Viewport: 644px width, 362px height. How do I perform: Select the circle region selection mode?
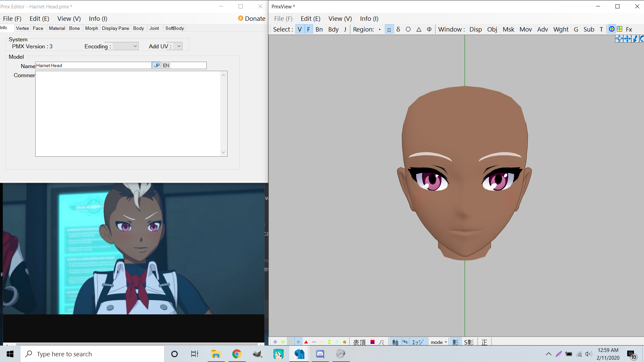coord(408,29)
